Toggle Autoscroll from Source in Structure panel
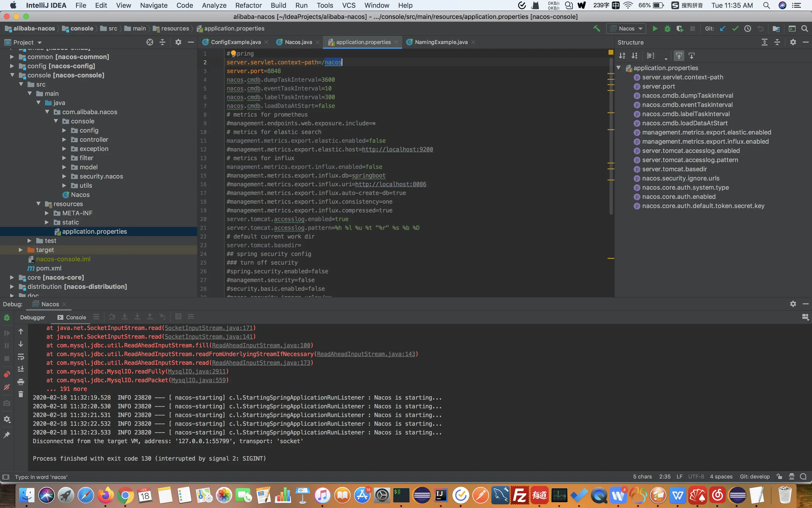Screen dimensions: 812x508 coord(691,56)
